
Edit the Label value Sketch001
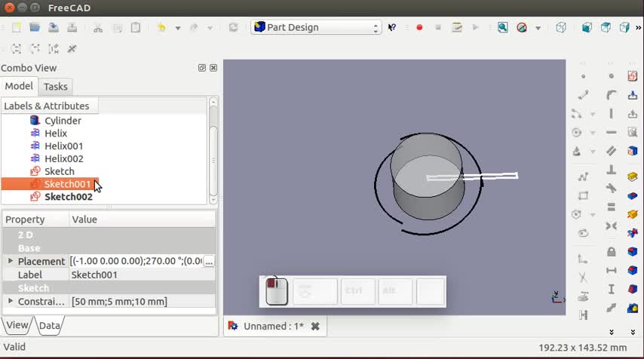point(142,275)
